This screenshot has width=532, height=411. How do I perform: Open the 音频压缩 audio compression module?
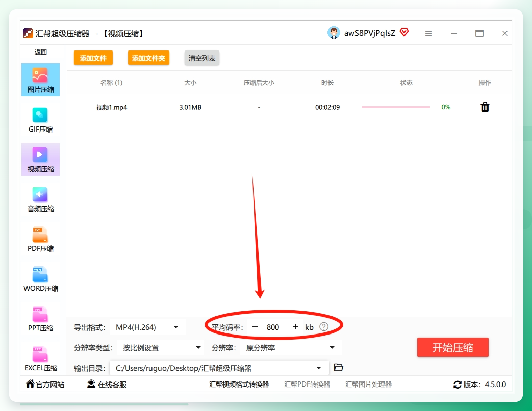(x=40, y=199)
